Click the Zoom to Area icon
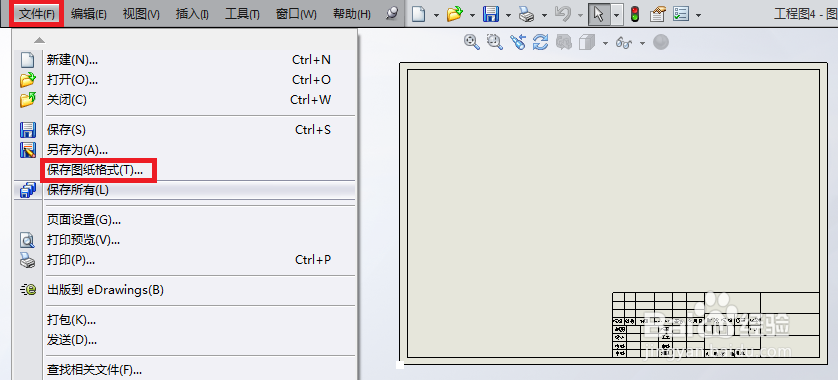This screenshot has width=838, height=380. click(x=494, y=42)
